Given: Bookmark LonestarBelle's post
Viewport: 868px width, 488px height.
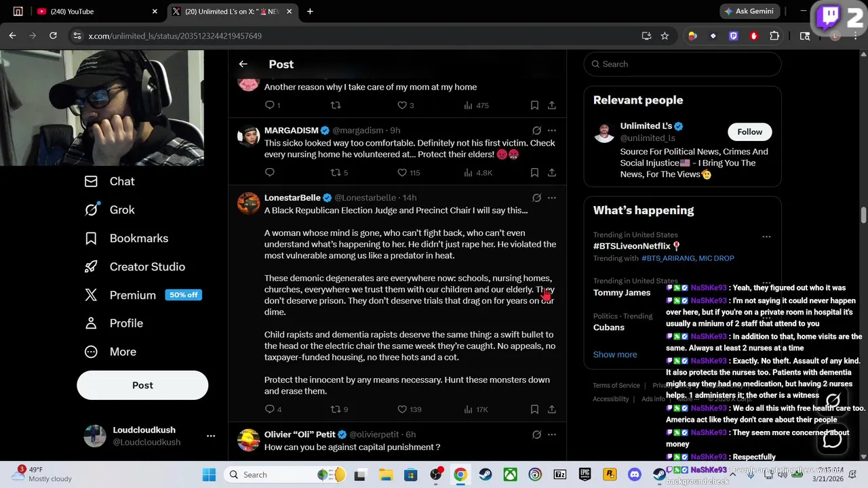Looking at the screenshot, I should point(534,409).
